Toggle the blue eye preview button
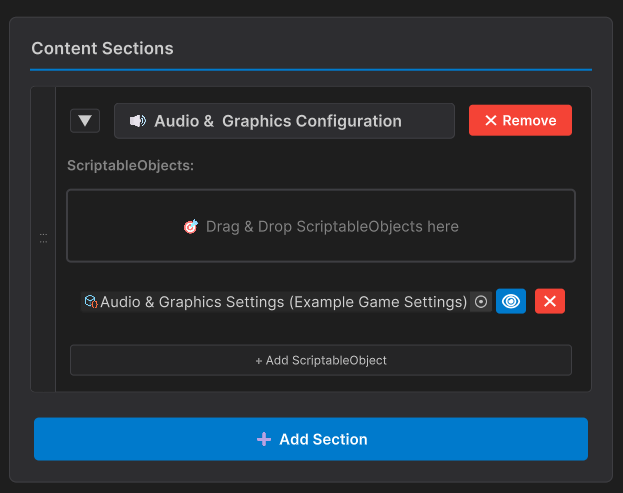This screenshot has width=623, height=493. point(511,301)
